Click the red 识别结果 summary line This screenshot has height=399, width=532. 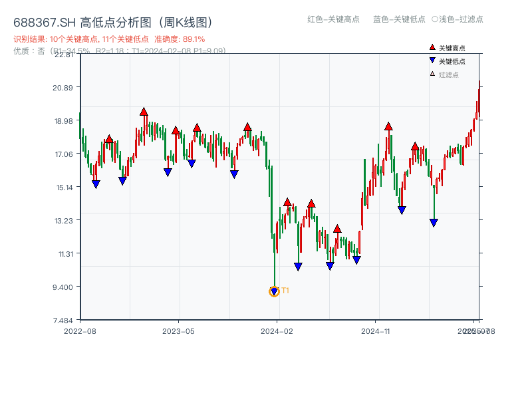[109, 39]
